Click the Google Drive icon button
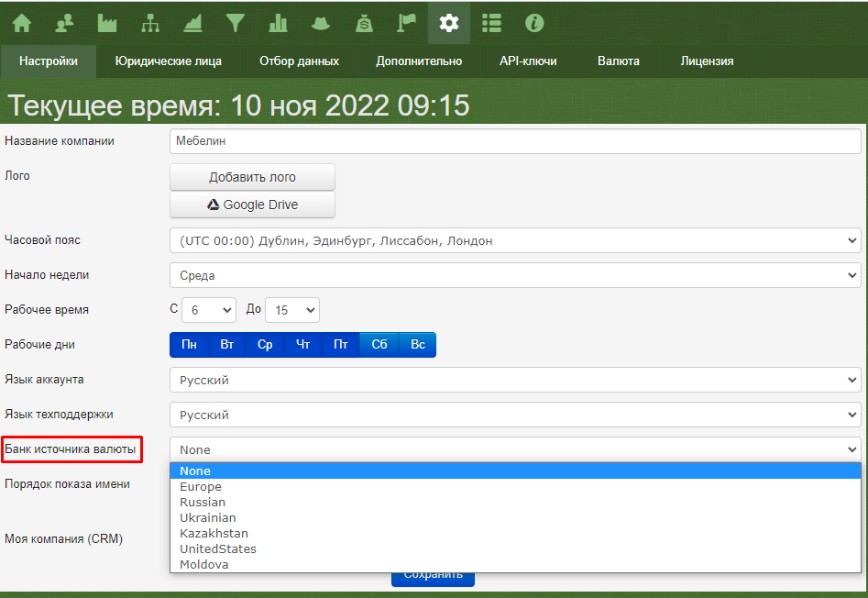The width and height of the screenshot is (868, 598). point(252,205)
